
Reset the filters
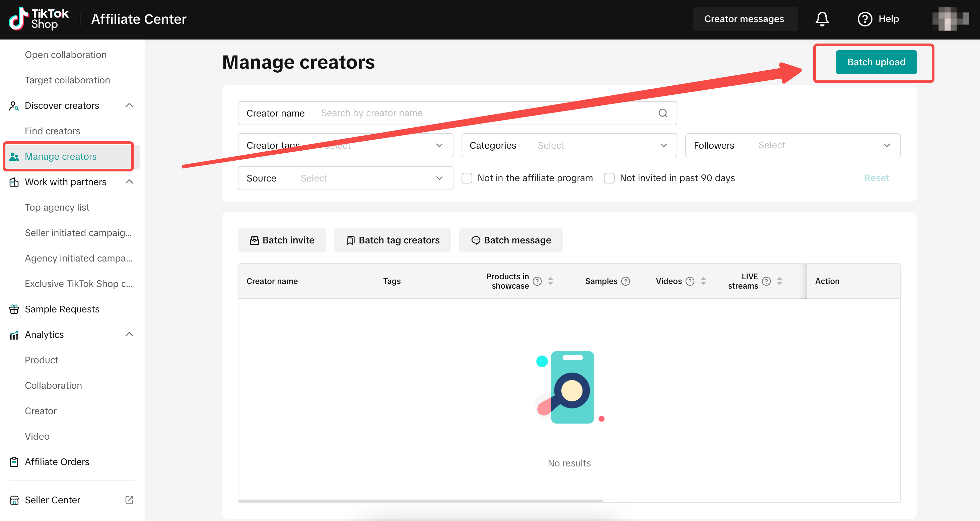[x=877, y=178]
